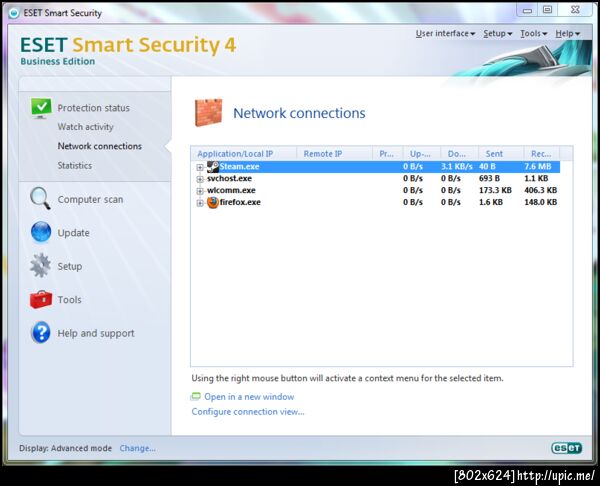The width and height of the screenshot is (600, 486).
Task: Select the Steam.exe row name
Action: 240,166
